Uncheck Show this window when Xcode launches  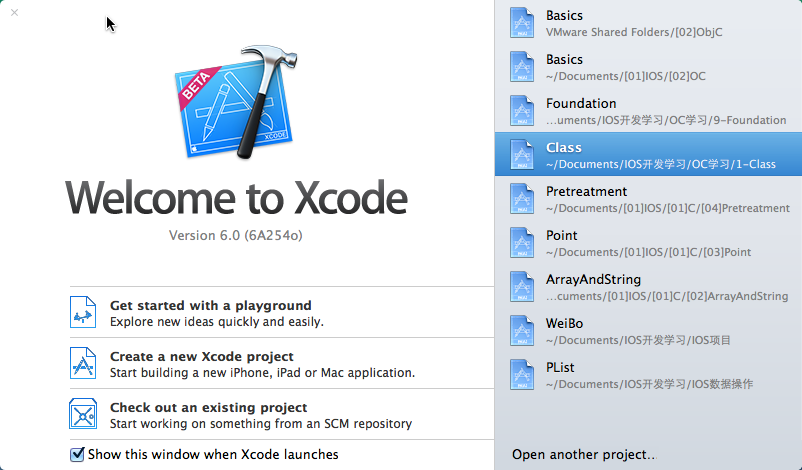point(77,454)
